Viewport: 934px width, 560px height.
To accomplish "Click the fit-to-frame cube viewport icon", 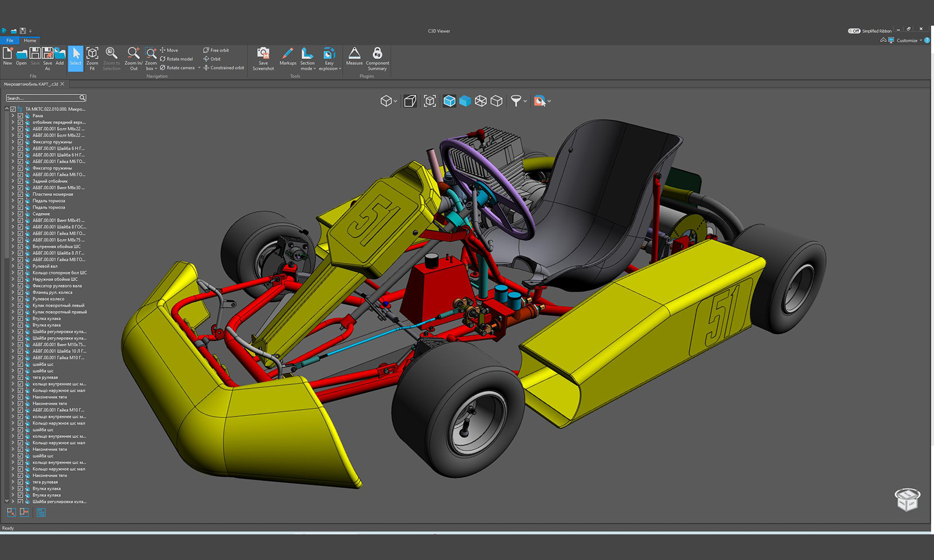I will point(430,101).
